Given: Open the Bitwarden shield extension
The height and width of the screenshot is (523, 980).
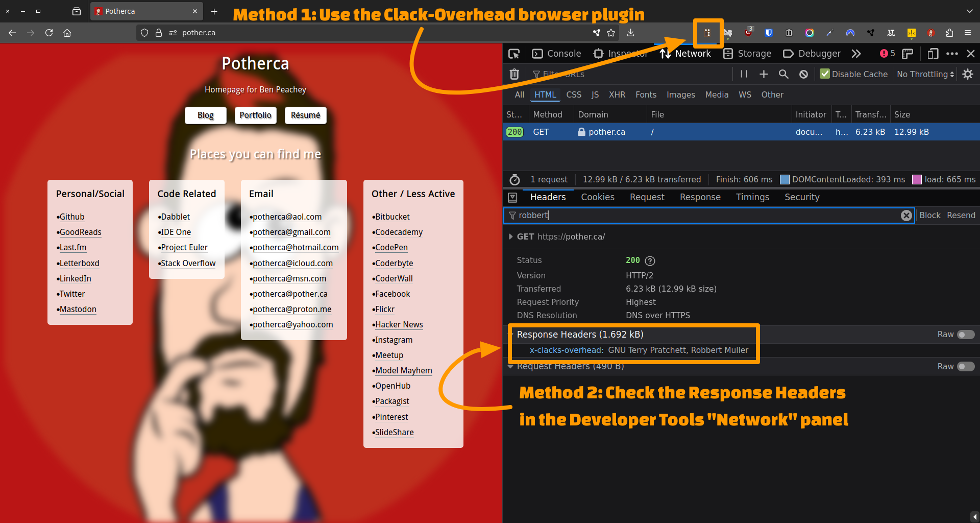Looking at the screenshot, I should point(769,33).
